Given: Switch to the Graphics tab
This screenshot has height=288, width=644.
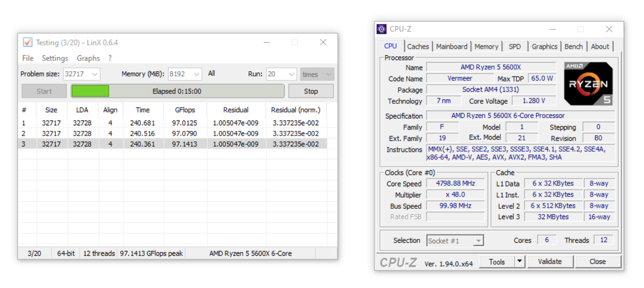Looking at the screenshot, I should 545,47.
